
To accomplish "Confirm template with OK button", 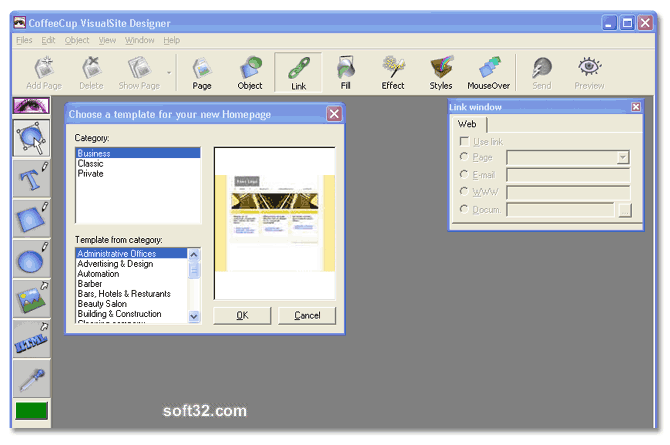I will pos(242,315).
